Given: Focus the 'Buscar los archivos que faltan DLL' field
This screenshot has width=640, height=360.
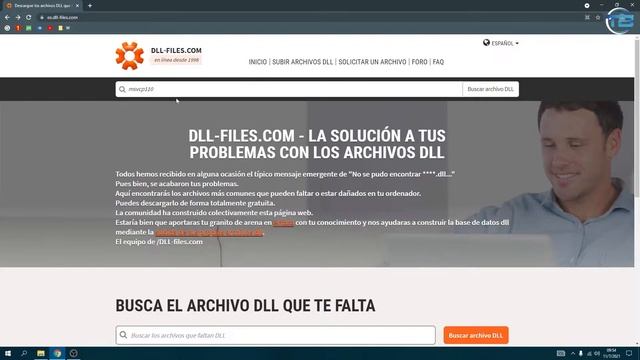Looking at the screenshot, I should tap(276, 335).
